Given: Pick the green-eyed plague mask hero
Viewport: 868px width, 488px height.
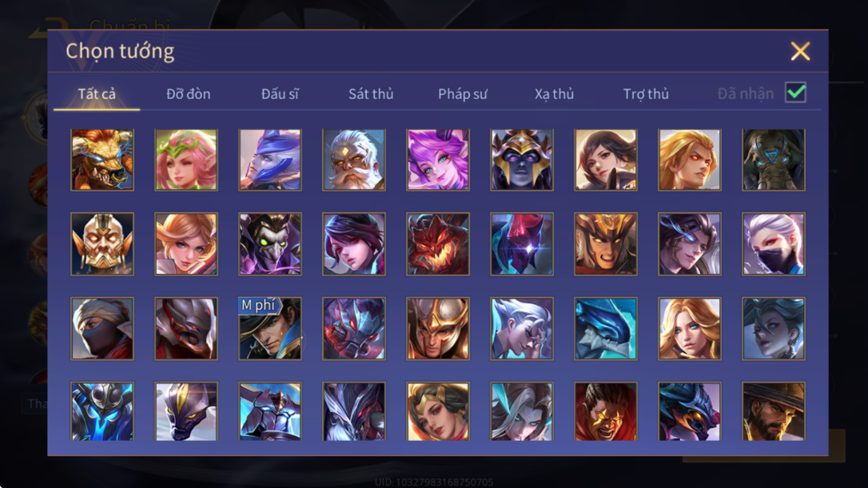Looking at the screenshot, I should coord(270,244).
